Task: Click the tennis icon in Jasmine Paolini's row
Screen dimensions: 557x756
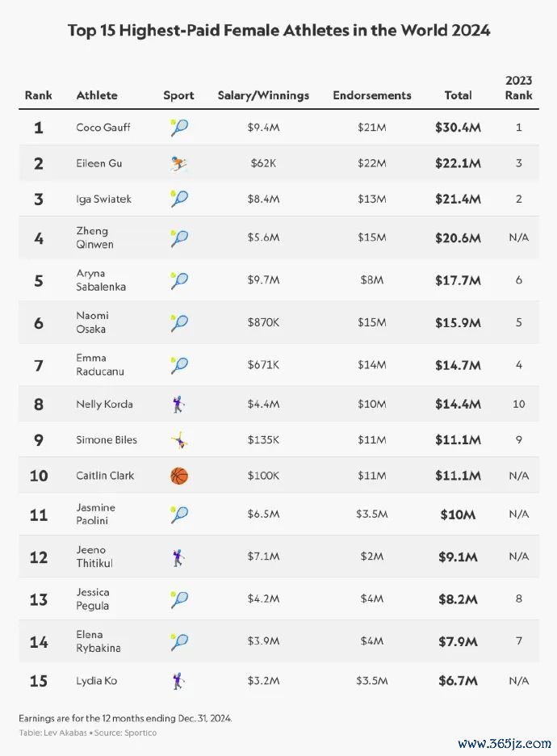Action: coord(178,514)
